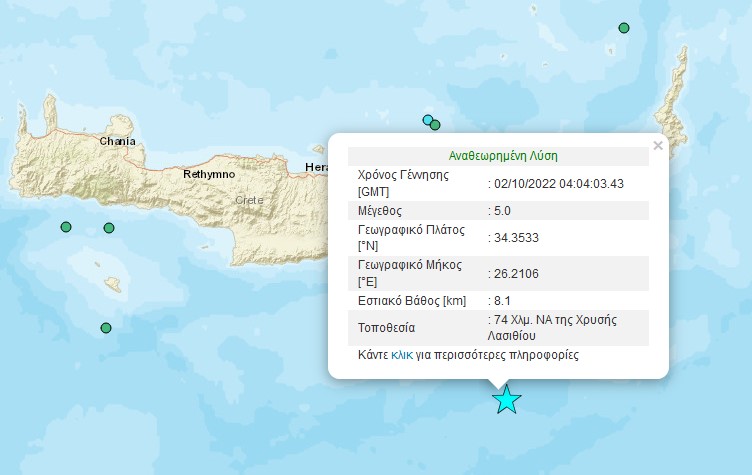Viewport: 752px width, 475px height.
Task: Select the latitude value 34.3533
Action: pos(517,238)
